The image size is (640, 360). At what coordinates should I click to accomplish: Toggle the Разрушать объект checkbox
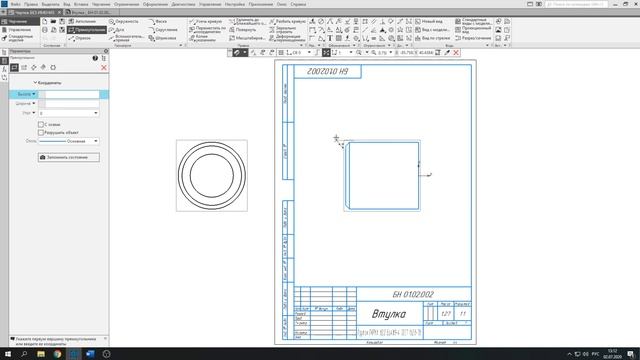[41, 132]
